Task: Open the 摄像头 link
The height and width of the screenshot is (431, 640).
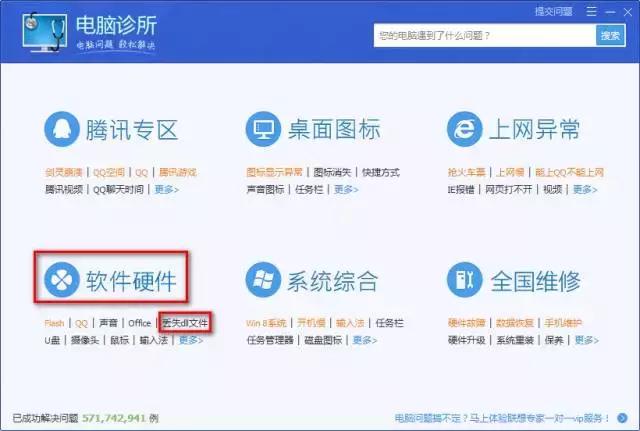Action: click(x=85, y=340)
